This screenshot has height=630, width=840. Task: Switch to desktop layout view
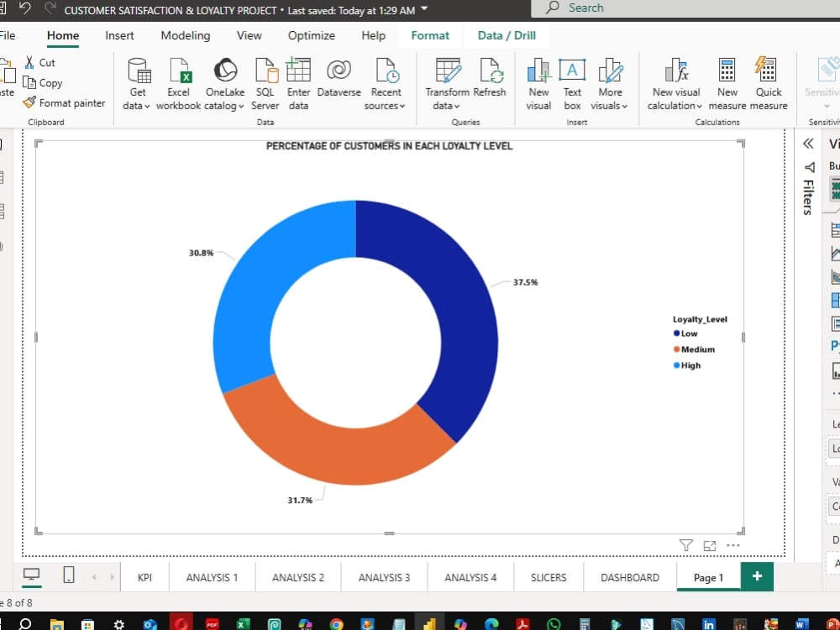click(32, 575)
